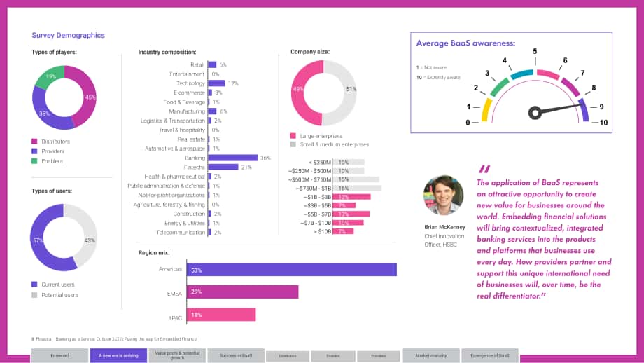644x363 pixels.
Task: Click the number 9 on the gauge
Action: click(x=601, y=107)
